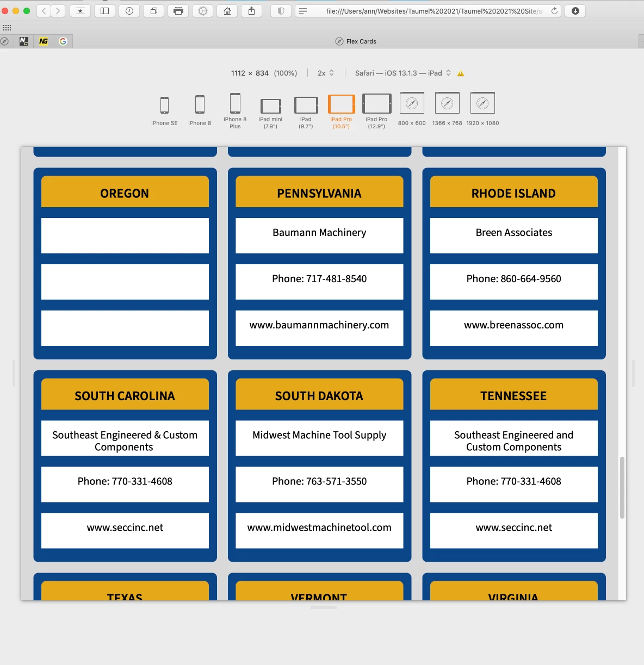This screenshot has height=665, width=644.
Task: Open www.midwestmachinetool.com link
Action: 319,528
